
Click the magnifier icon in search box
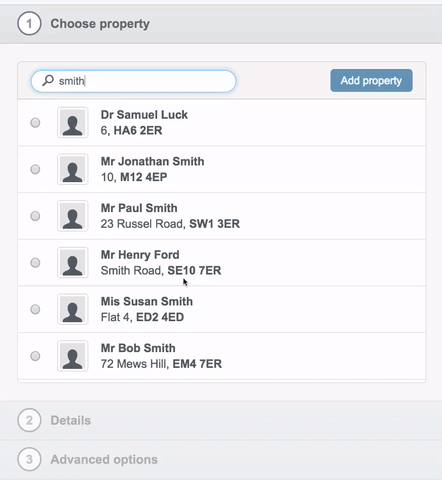point(48,81)
